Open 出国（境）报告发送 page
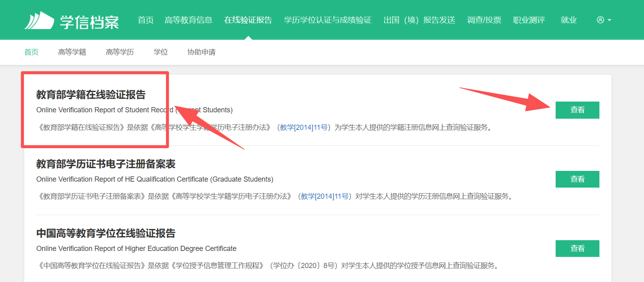Image resolution: width=644 pixels, height=282 pixels. (420, 20)
